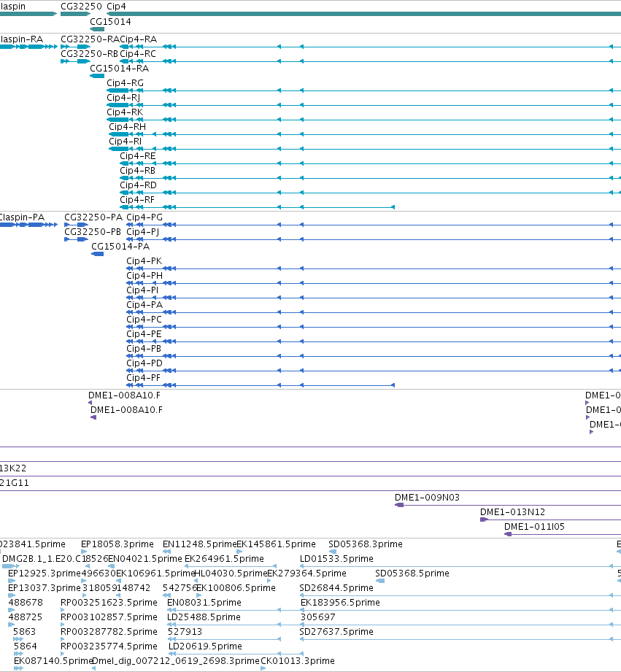
Task: Select the Cip4-RD transcript label
Action: (138, 185)
